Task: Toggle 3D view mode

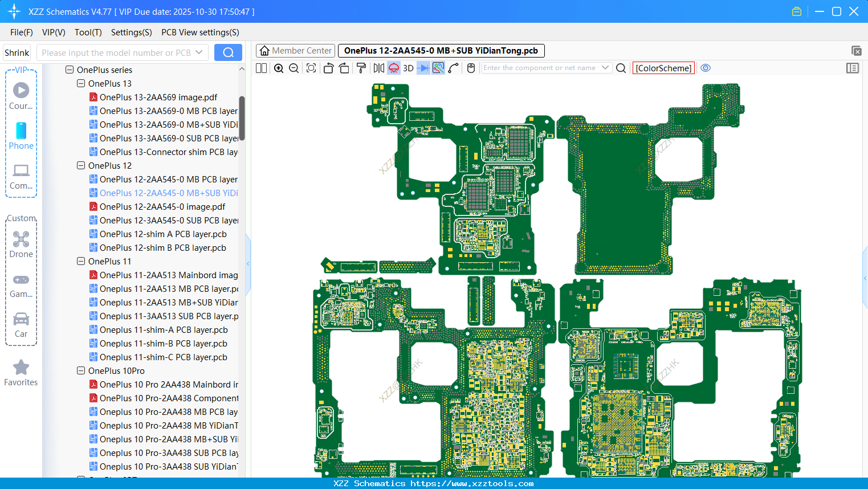Action: [x=408, y=68]
